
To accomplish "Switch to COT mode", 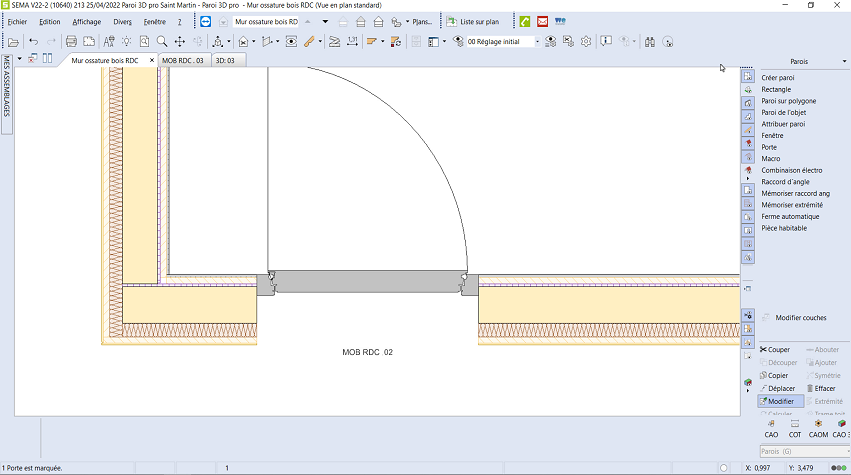I will (x=795, y=428).
